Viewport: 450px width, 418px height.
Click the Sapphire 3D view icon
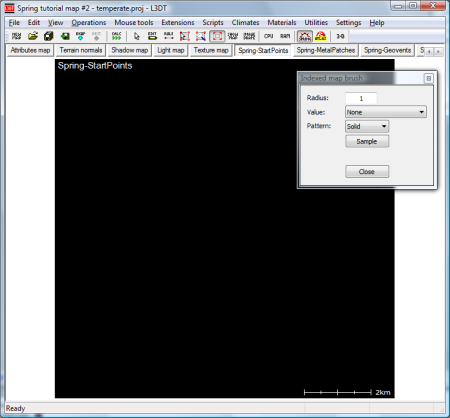305,36
